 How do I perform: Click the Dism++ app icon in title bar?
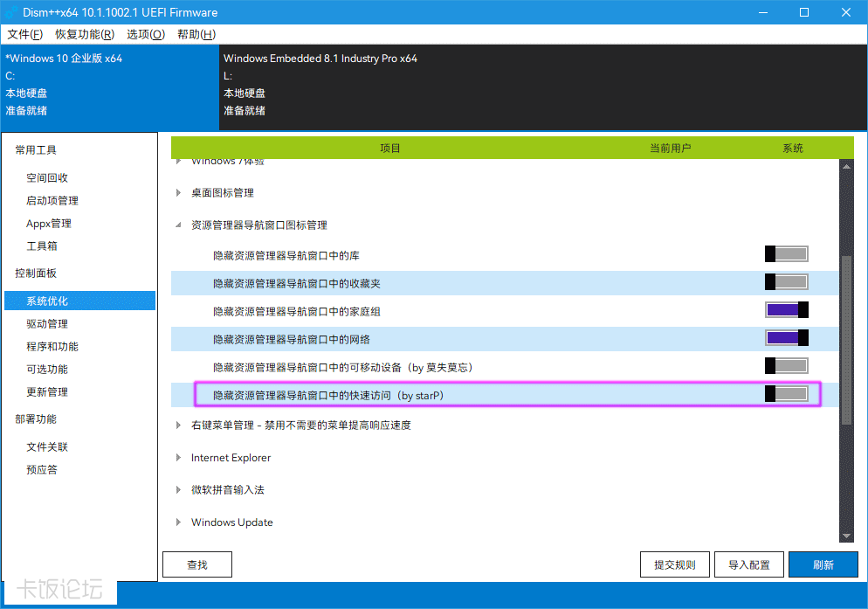pyautogui.click(x=11, y=12)
